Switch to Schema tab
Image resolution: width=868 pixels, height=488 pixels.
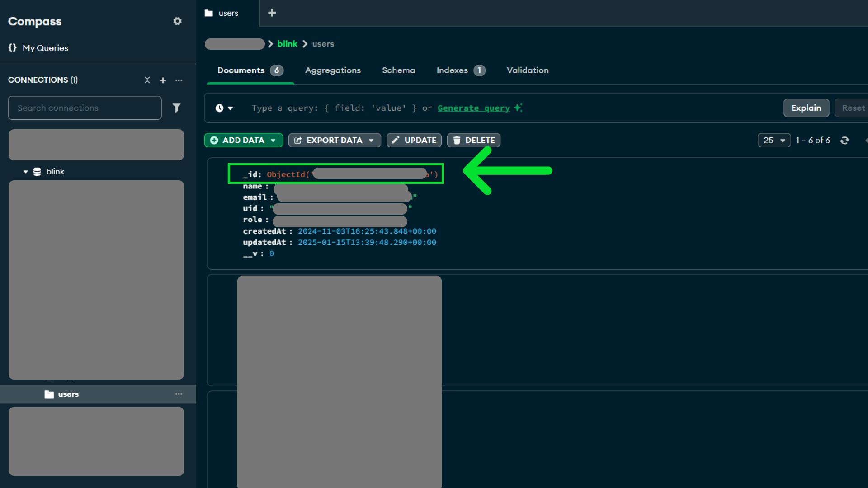click(398, 70)
